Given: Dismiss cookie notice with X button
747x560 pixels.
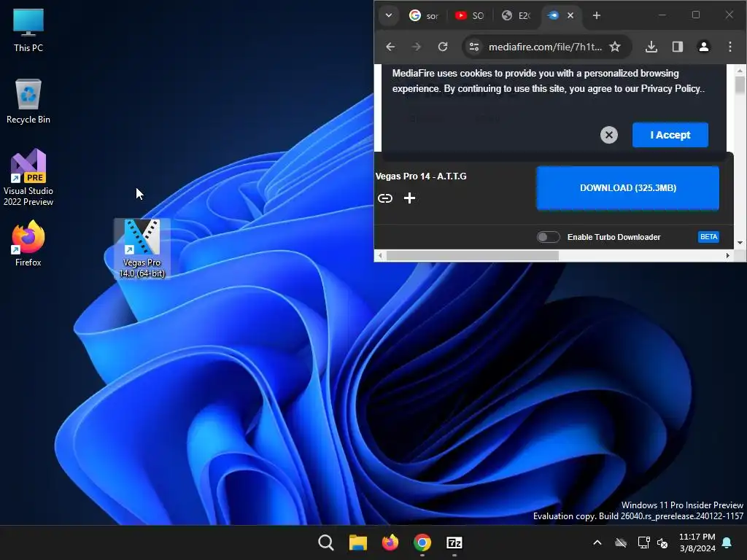Looking at the screenshot, I should (x=609, y=135).
